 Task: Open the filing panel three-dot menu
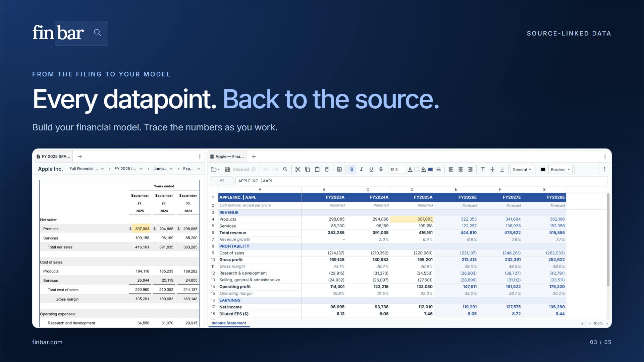200,157
